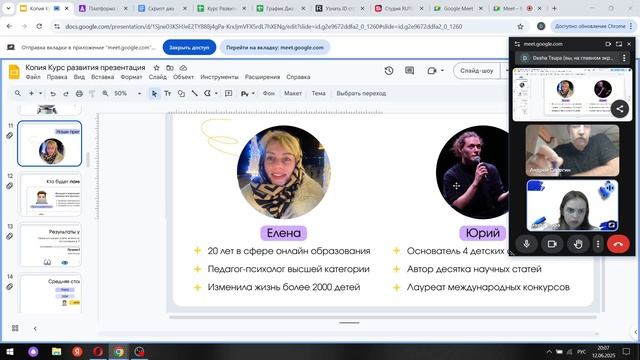Star the presentation title
The height and width of the screenshot is (360, 640).
(x=156, y=68)
